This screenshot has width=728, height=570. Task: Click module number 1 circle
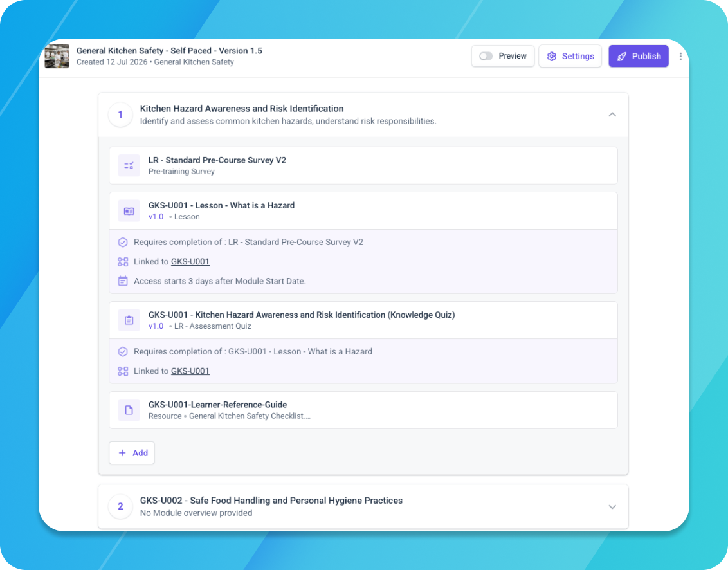click(x=120, y=115)
